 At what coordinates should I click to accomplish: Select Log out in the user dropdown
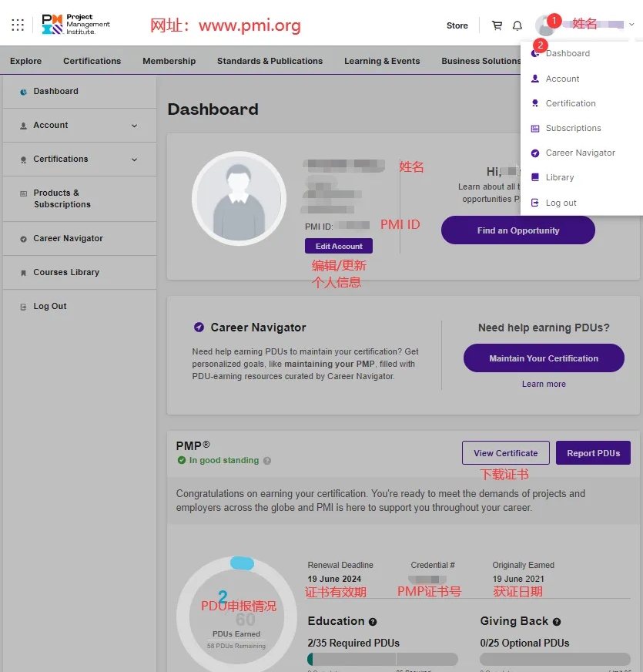pyautogui.click(x=561, y=203)
